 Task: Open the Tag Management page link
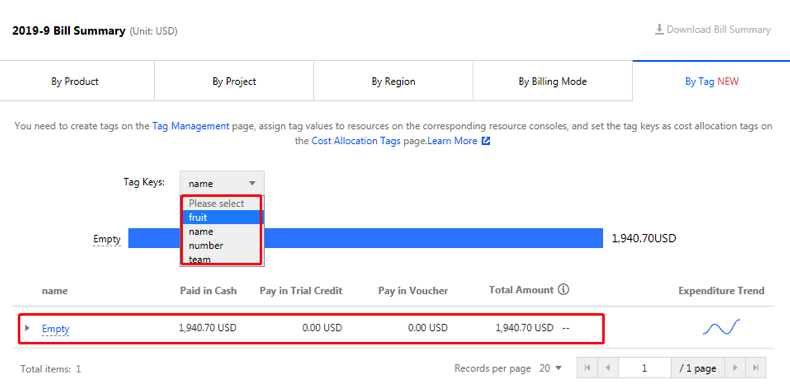[190, 126]
